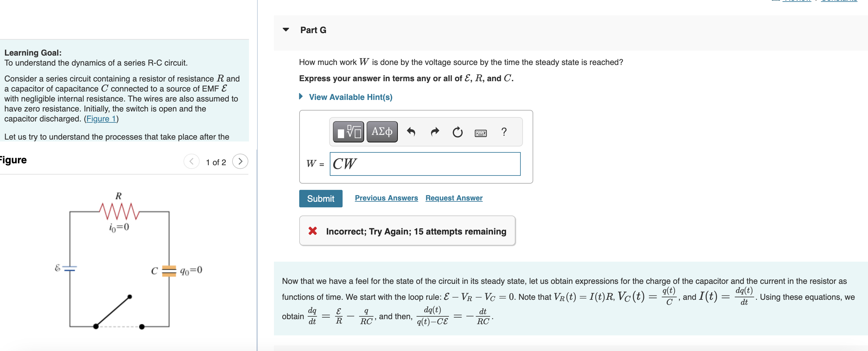
Task: Collapse the Part G section triangle
Action: click(x=285, y=30)
